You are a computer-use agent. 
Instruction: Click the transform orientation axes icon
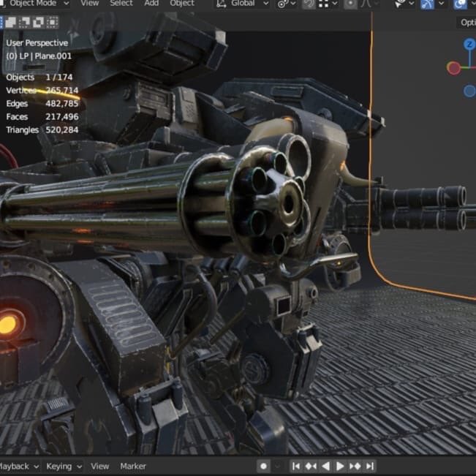(222, 4)
